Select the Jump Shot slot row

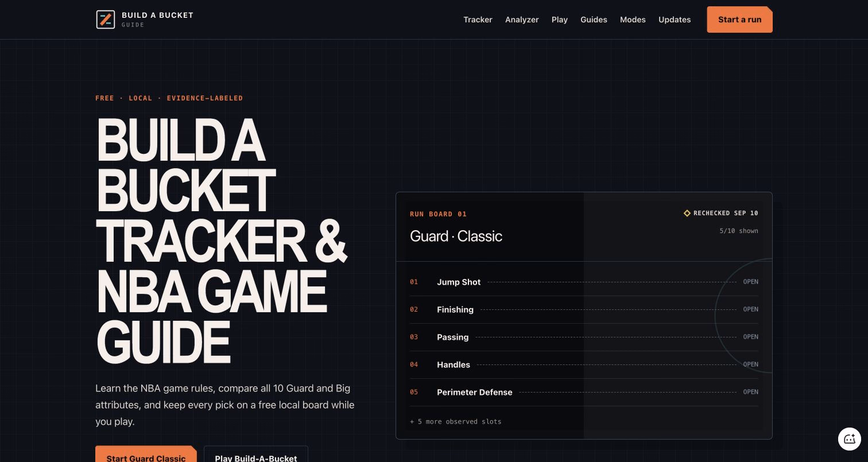[584, 282]
